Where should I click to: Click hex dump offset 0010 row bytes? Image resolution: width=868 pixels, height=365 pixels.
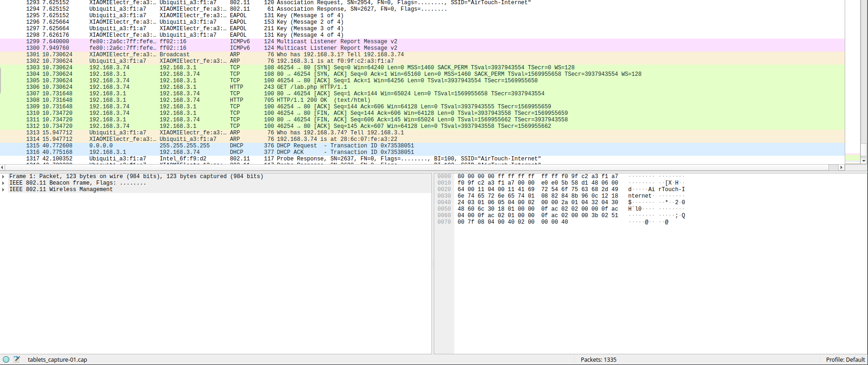coord(538,183)
